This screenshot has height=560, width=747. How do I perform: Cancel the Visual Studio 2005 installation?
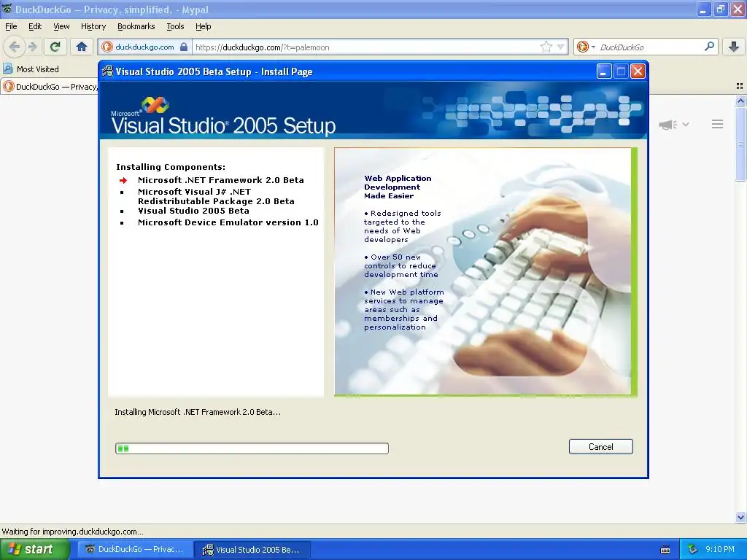click(601, 447)
